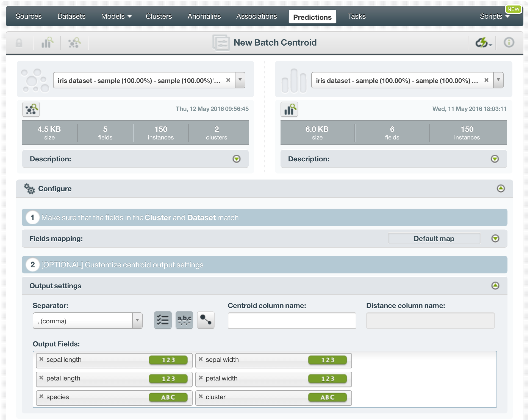Click the NEW badge on Scripts

(513, 9)
